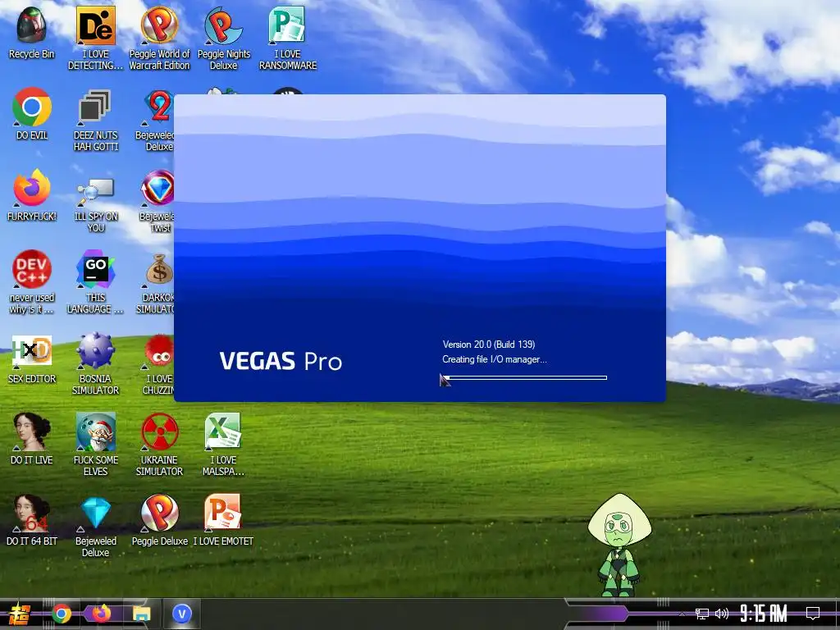This screenshot has width=840, height=630.
Task: Open Firefox from the taskbar
Action: point(101,614)
